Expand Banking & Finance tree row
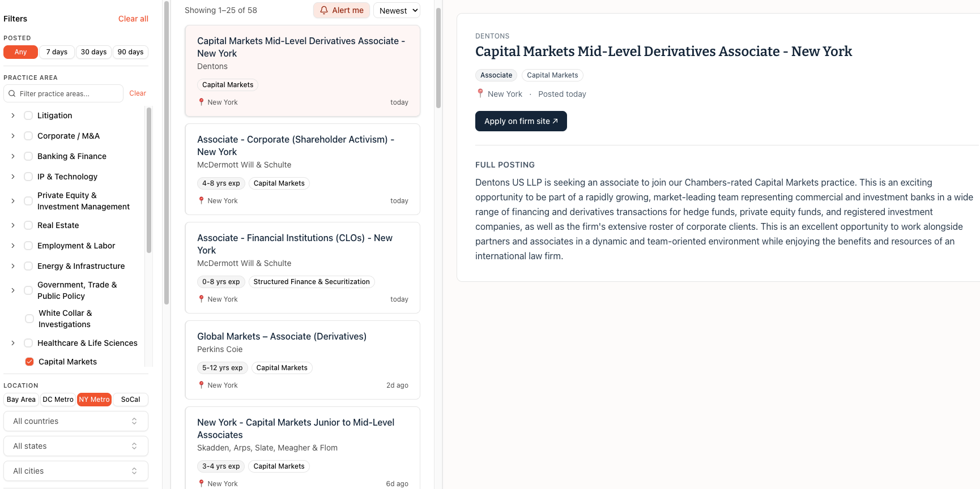 [13, 156]
